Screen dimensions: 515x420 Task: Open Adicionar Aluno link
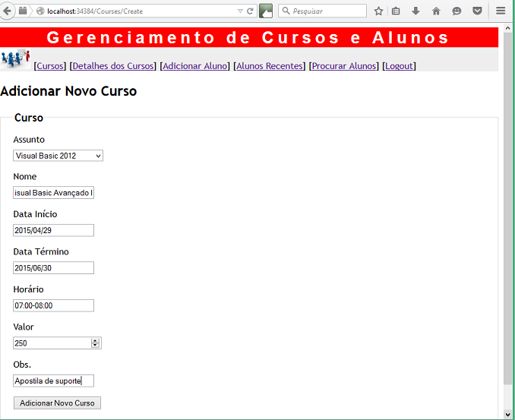pyautogui.click(x=195, y=66)
